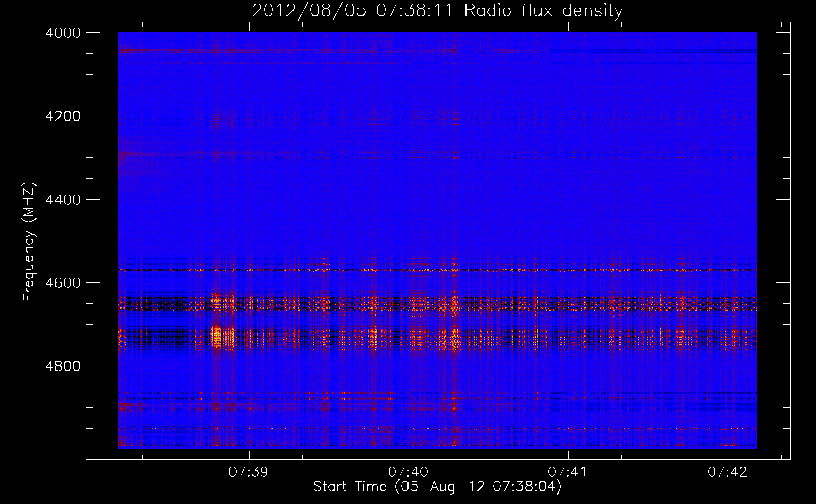The height and width of the screenshot is (504, 816).
Task: Click the 4800 frequency tick label
Action: (x=63, y=366)
